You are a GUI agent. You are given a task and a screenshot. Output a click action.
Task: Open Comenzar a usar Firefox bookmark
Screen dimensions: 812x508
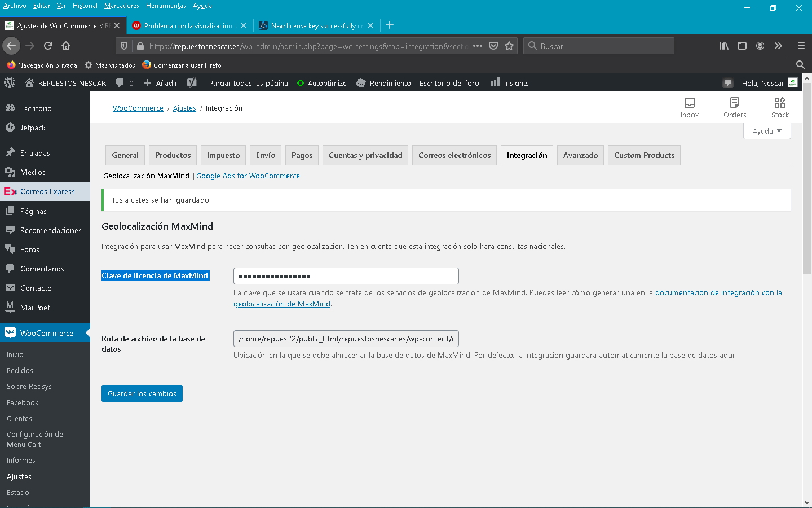pyautogui.click(x=183, y=65)
